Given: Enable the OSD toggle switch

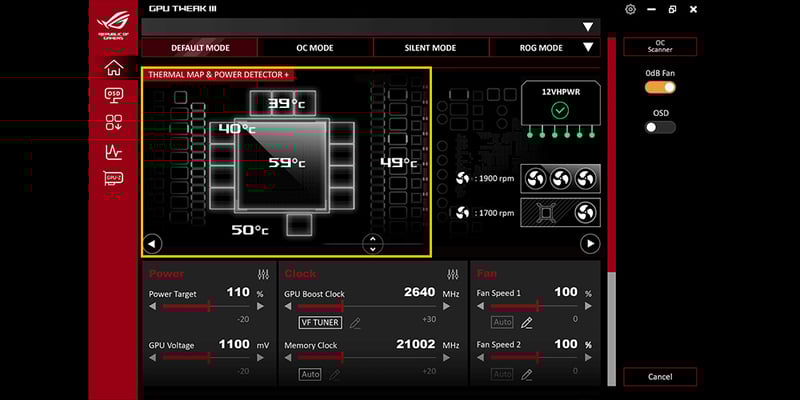Looking at the screenshot, I should 660,127.
